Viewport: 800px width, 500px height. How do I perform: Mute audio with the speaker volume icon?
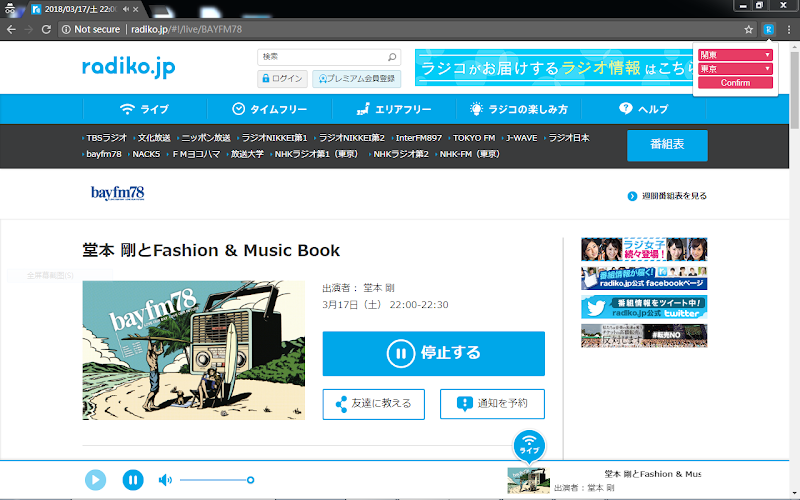coord(165,480)
